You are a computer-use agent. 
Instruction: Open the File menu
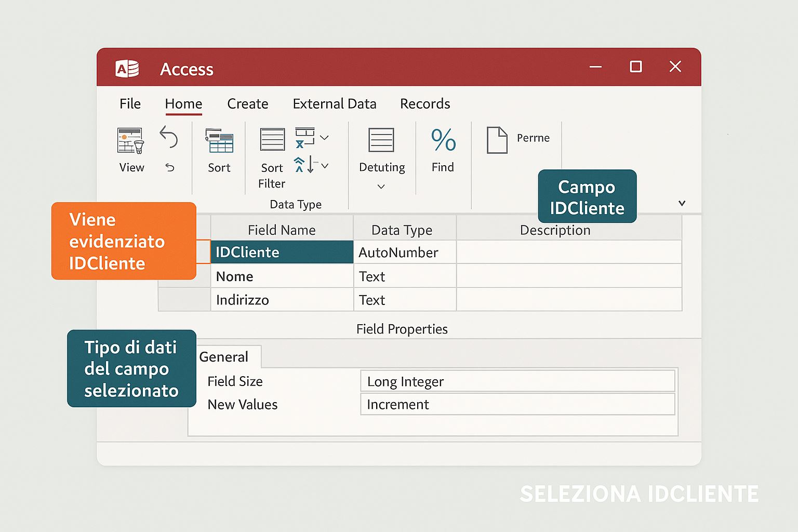coord(130,104)
